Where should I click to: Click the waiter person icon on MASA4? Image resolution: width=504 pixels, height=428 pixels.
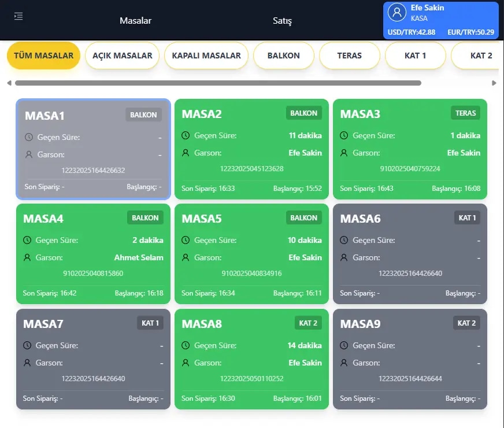[27, 257]
